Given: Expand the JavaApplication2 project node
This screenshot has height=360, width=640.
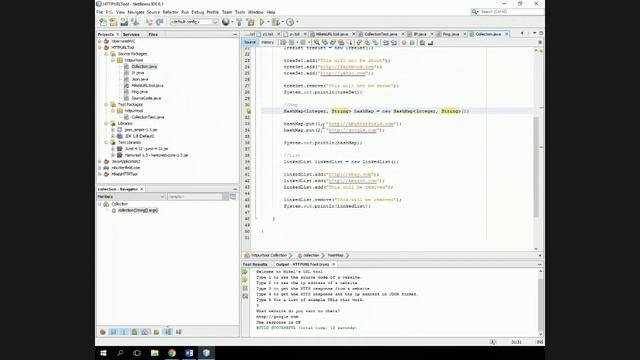Looking at the screenshot, I should tap(100, 161).
